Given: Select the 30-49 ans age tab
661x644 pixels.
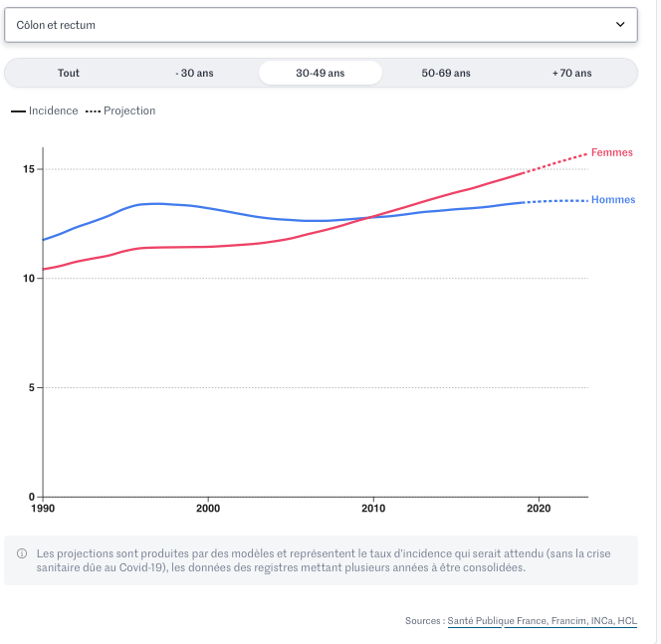Looking at the screenshot, I should click(321, 73).
